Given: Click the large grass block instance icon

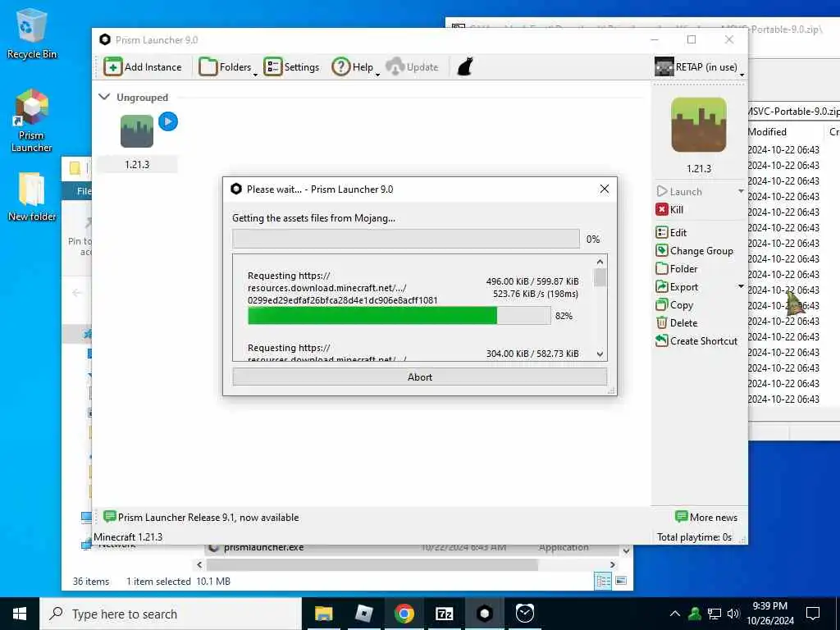Looking at the screenshot, I should tap(699, 125).
